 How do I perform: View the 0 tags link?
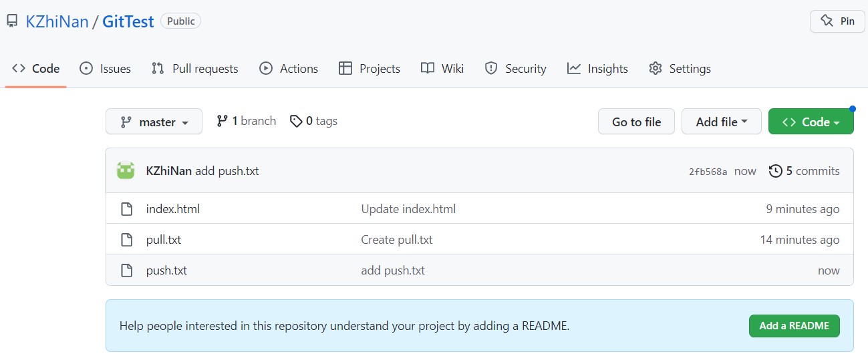coord(313,121)
